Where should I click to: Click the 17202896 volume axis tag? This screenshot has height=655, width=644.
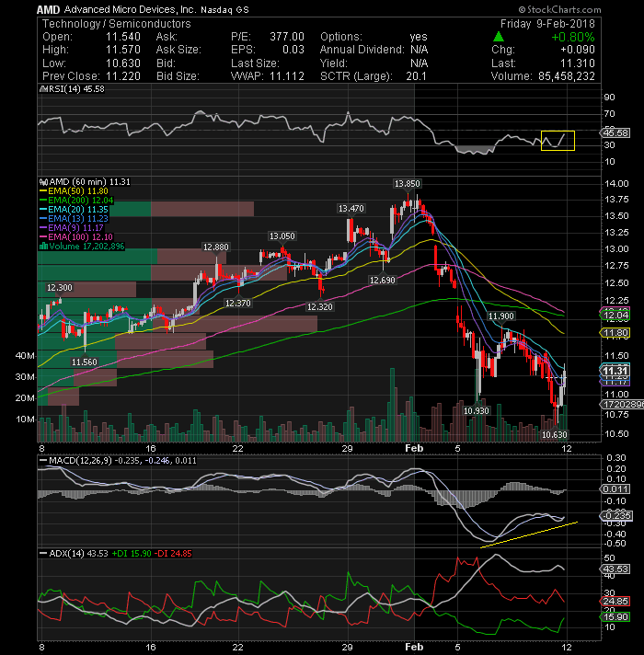click(621, 404)
